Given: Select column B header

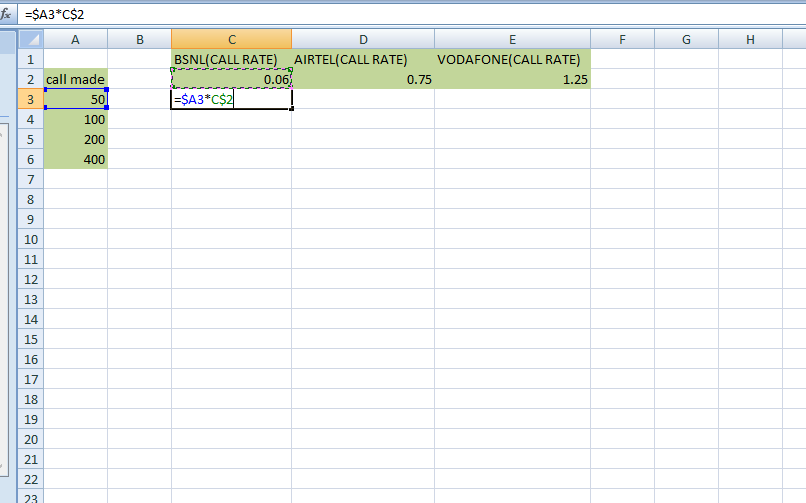Looking at the screenshot, I should click(x=140, y=40).
